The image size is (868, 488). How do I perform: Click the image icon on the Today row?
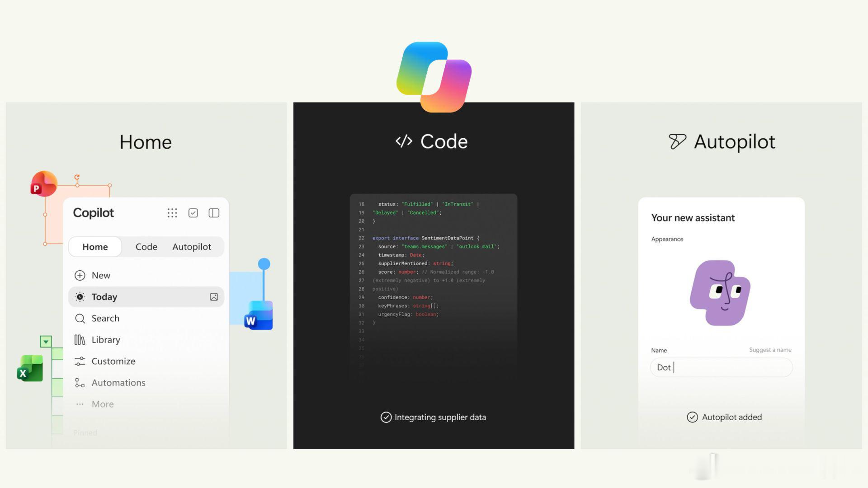tap(214, 297)
